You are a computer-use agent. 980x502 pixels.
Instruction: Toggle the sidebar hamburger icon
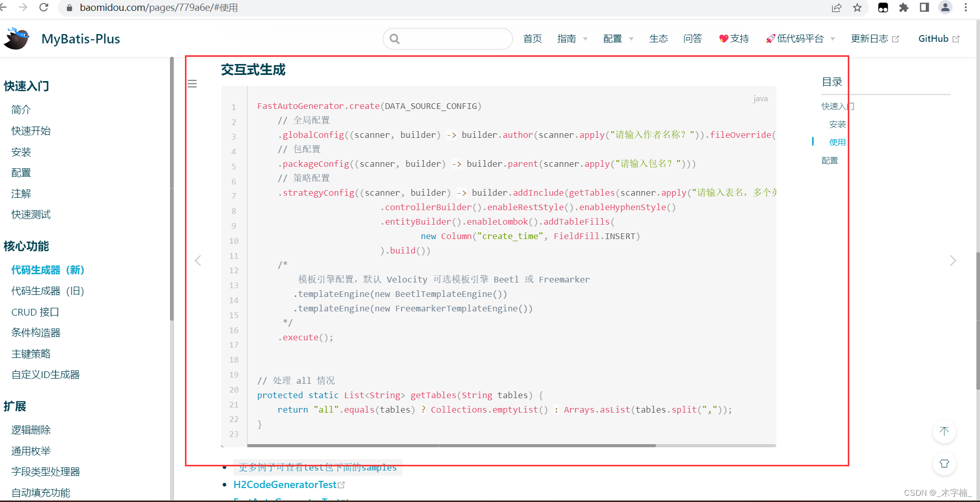(192, 84)
